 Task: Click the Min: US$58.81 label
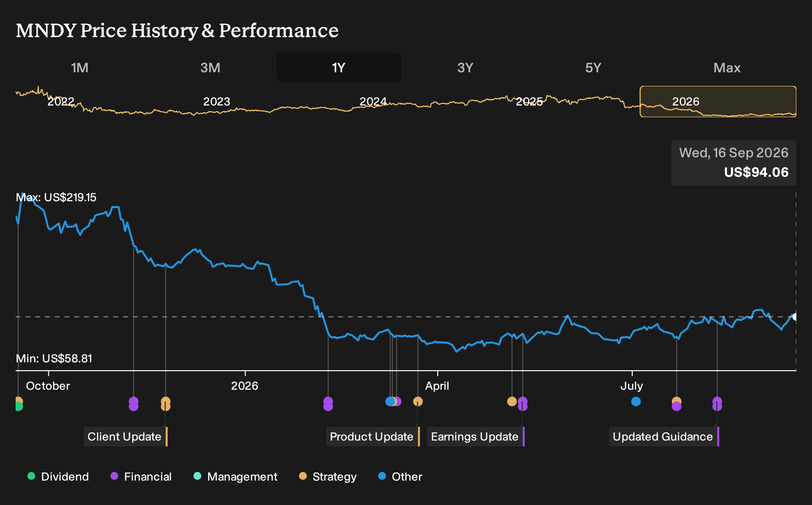coord(54,358)
